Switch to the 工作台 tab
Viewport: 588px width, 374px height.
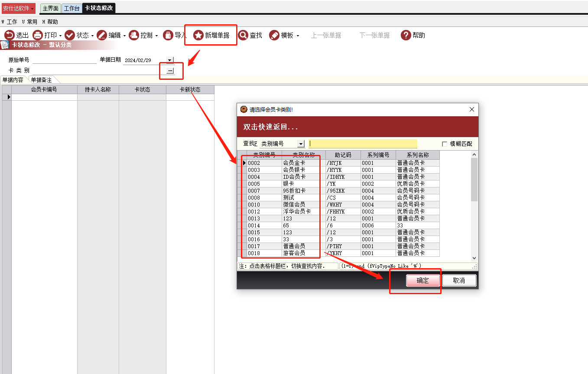coord(71,8)
